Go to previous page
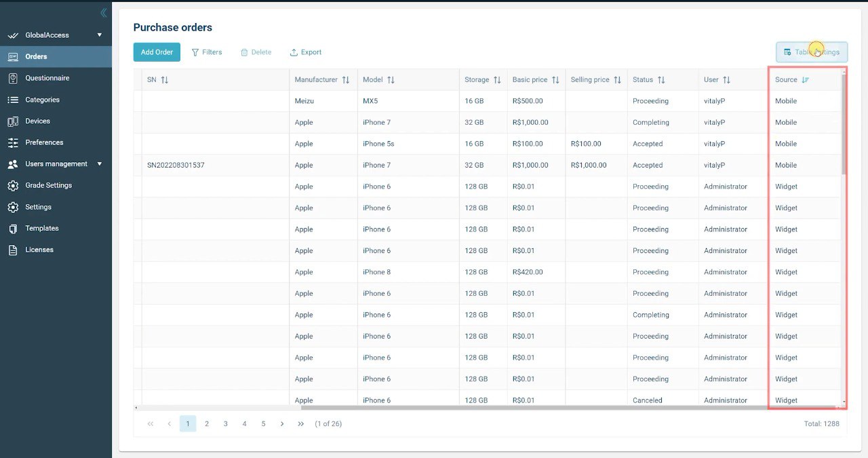 [x=170, y=424]
